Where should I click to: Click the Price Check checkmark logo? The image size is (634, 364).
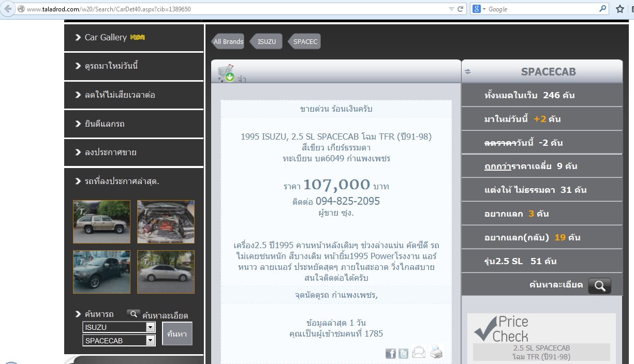click(501, 329)
